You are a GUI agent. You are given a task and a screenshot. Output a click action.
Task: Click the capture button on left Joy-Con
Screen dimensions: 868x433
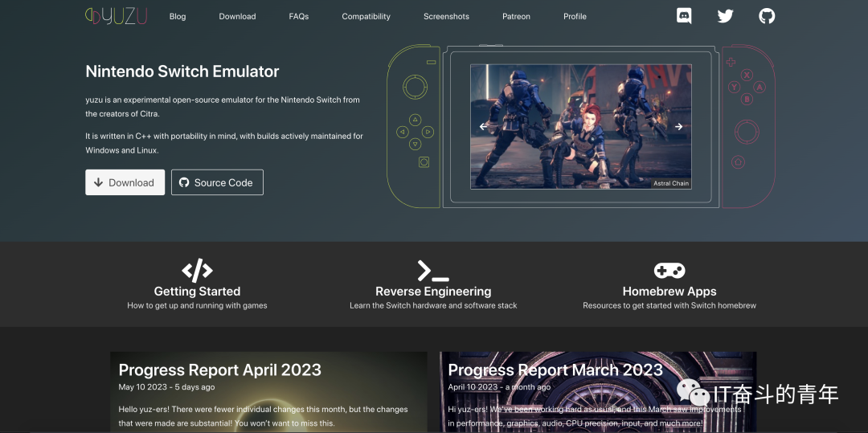click(x=424, y=162)
